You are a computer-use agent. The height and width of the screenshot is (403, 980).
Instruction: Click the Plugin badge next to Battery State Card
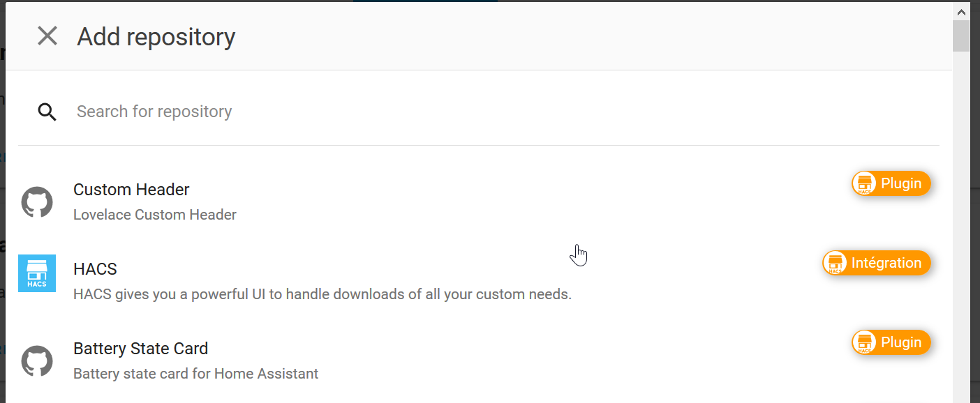tap(891, 342)
